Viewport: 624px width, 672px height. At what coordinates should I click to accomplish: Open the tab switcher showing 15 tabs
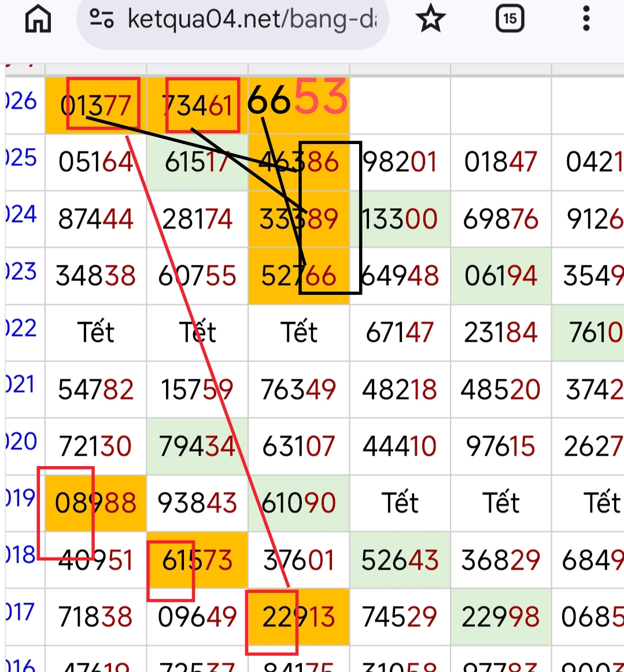click(509, 19)
